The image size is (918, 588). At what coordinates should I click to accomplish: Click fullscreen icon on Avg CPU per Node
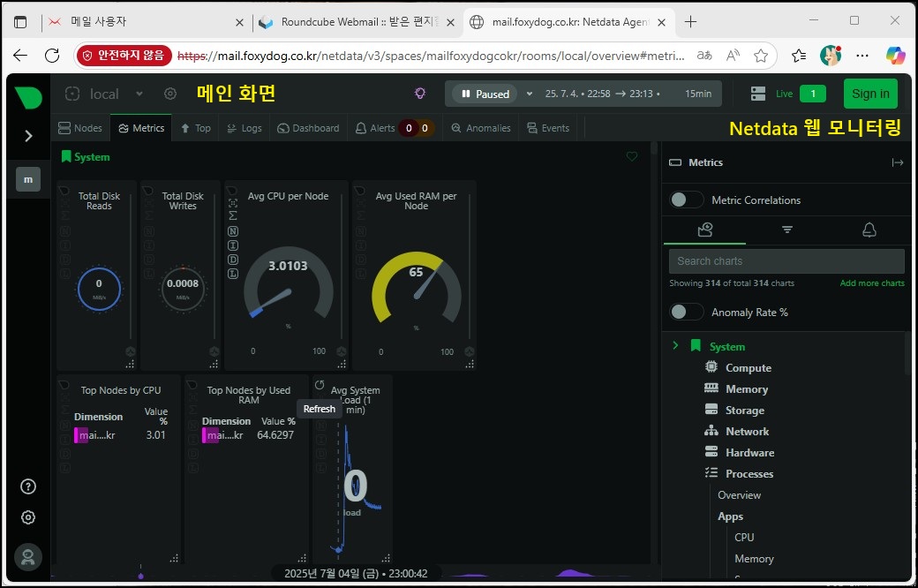tap(233, 203)
